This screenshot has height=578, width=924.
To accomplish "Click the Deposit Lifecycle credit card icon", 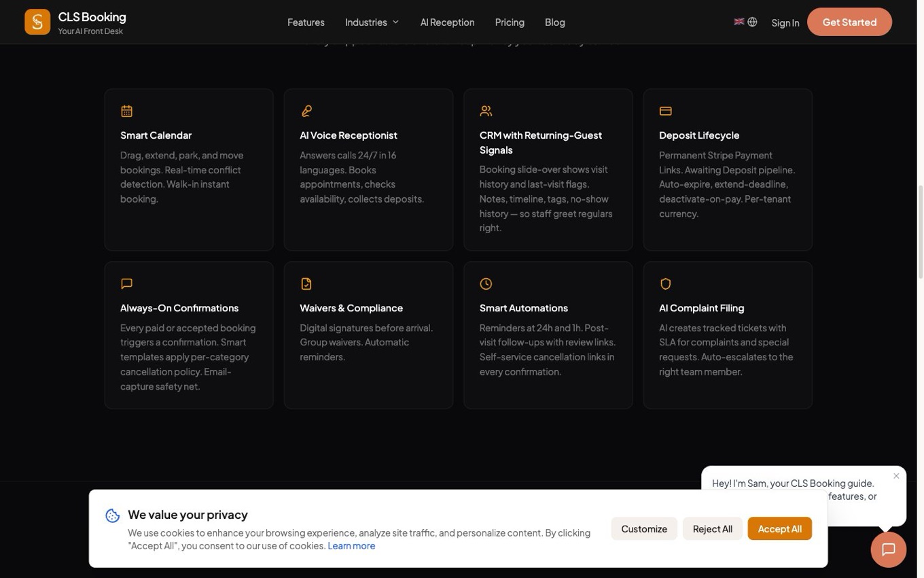I will 666,111.
